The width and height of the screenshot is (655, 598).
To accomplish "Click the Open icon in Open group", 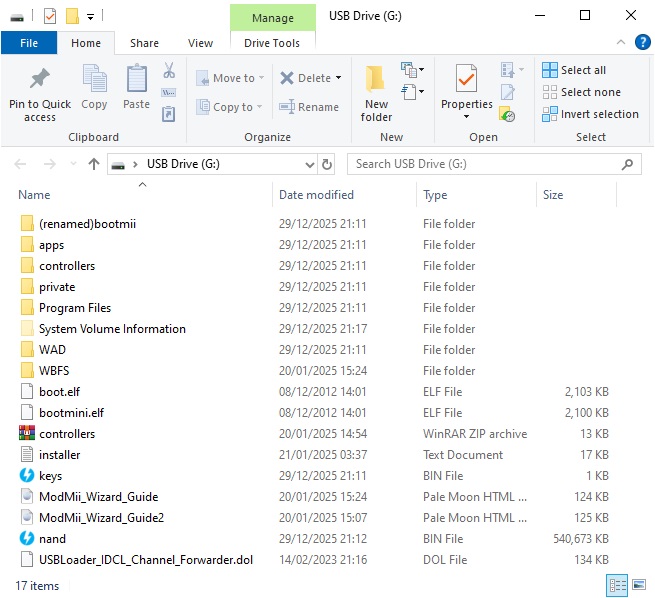I will 508,70.
